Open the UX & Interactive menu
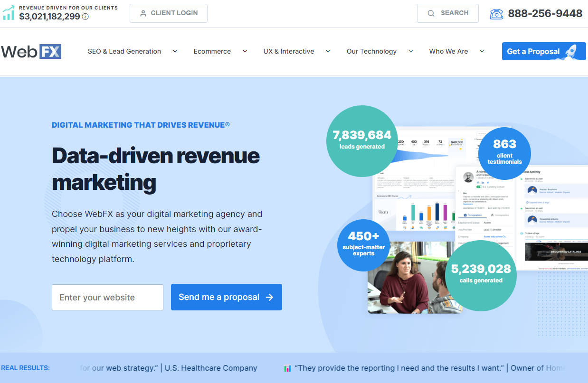The width and height of the screenshot is (588, 383). 289,51
